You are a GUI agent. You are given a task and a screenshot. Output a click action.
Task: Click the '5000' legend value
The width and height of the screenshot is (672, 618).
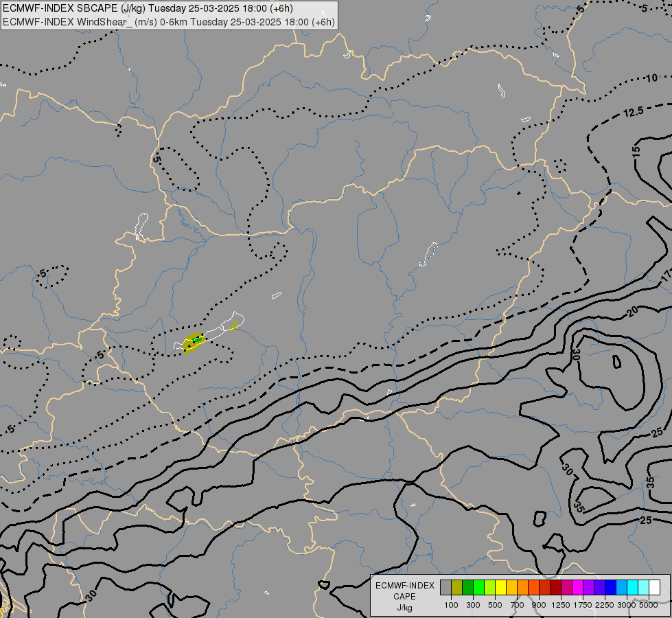pos(649,605)
